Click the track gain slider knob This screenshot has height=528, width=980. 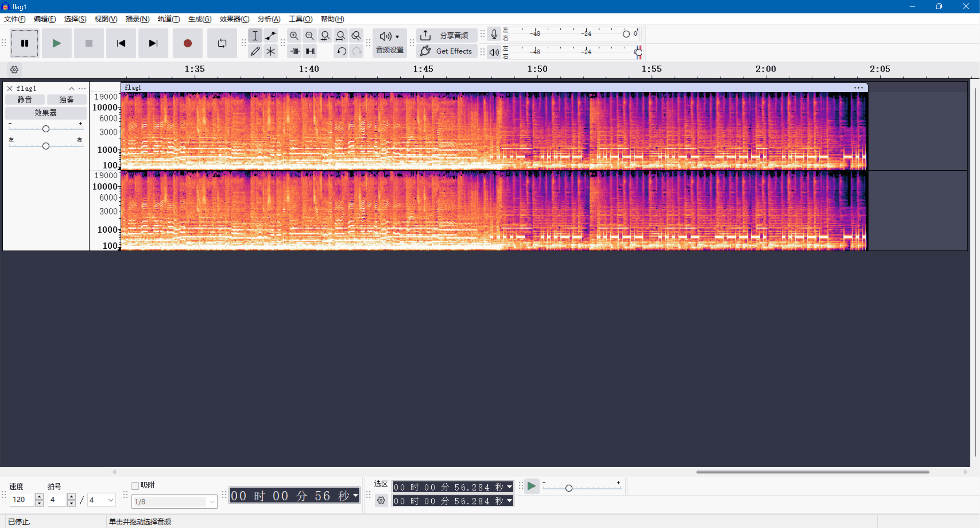pos(46,129)
